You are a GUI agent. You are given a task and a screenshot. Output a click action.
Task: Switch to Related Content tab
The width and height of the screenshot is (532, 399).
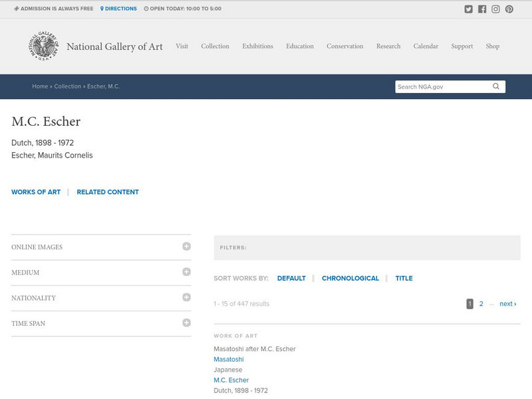coord(108,192)
